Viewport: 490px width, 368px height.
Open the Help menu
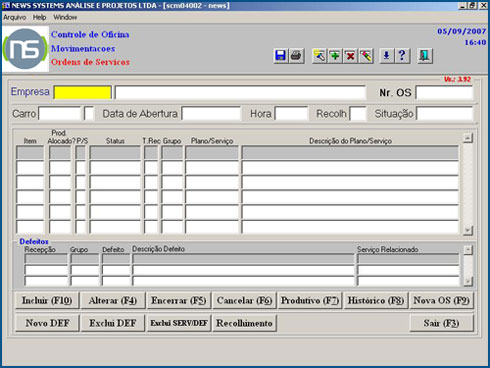39,17
